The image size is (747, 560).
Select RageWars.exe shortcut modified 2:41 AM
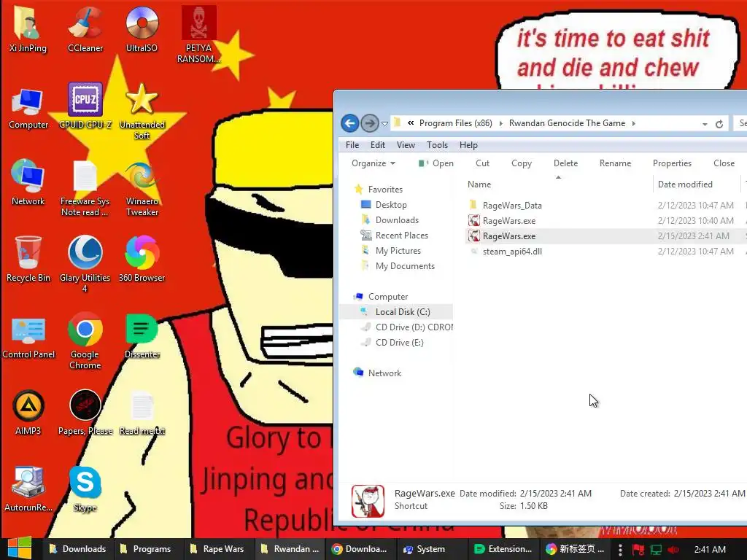pos(508,236)
